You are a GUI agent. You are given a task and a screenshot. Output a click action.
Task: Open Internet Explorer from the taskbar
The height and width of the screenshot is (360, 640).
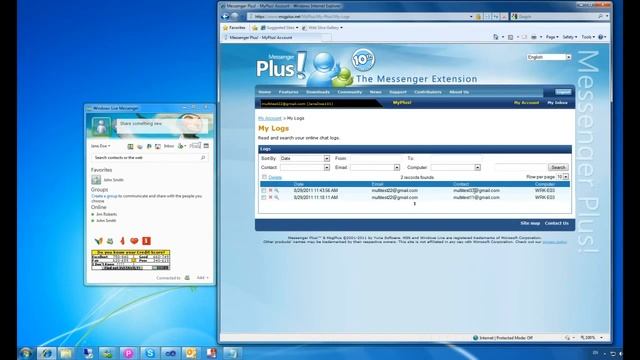(x=47, y=353)
